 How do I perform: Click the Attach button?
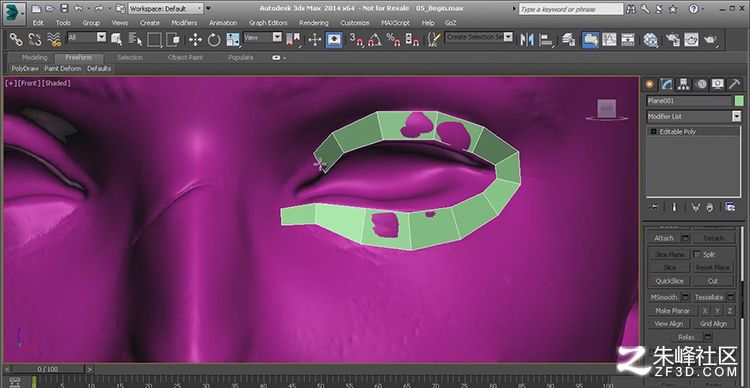pyautogui.click(x=664, y=238)
